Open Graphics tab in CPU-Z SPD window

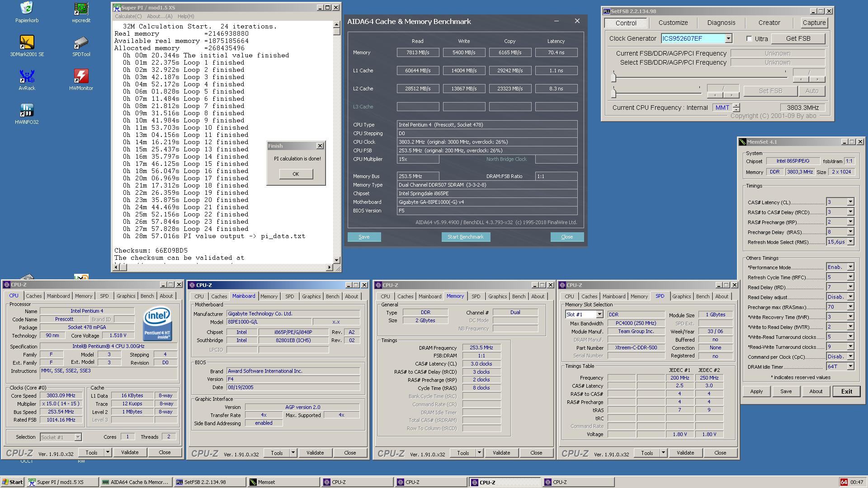[681, 296]
